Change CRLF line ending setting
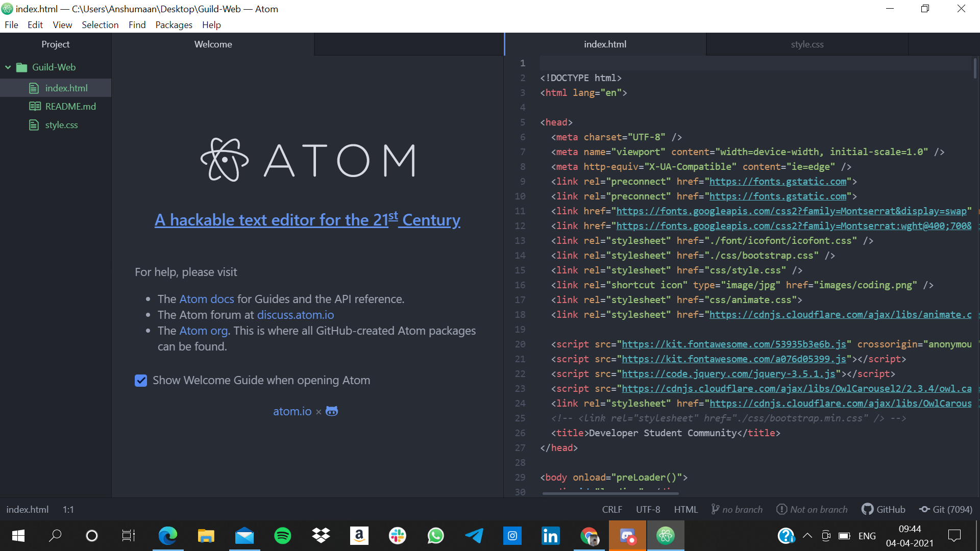This screenshot has height=551, width=980. point(611,509)
